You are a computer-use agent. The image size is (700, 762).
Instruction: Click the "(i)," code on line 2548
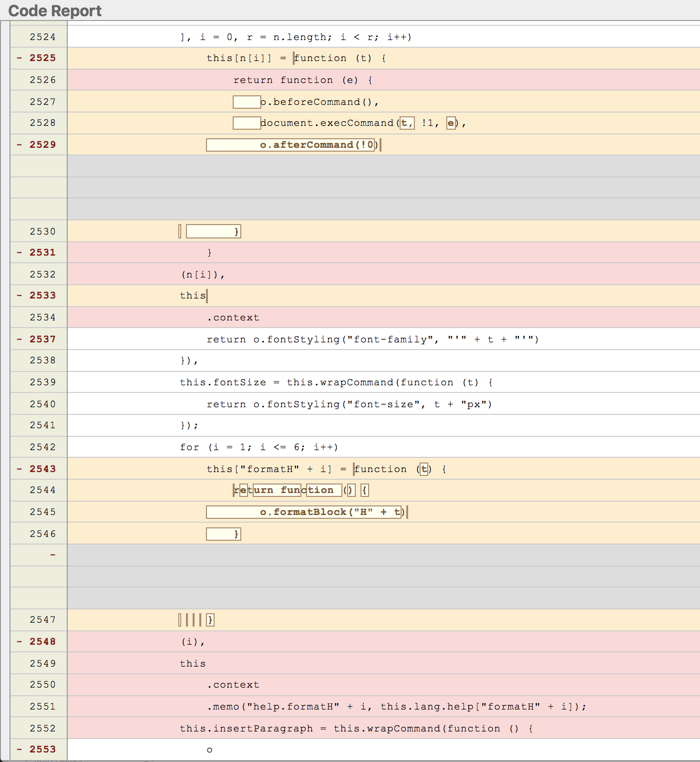192,642
